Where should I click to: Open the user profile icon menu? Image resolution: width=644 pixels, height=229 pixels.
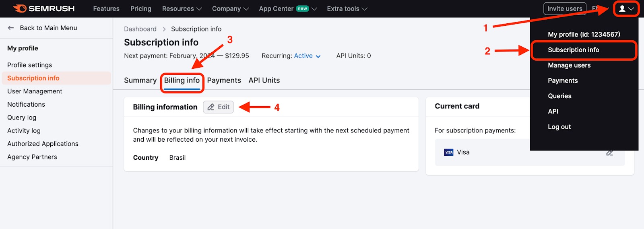[x=626, y=8]
